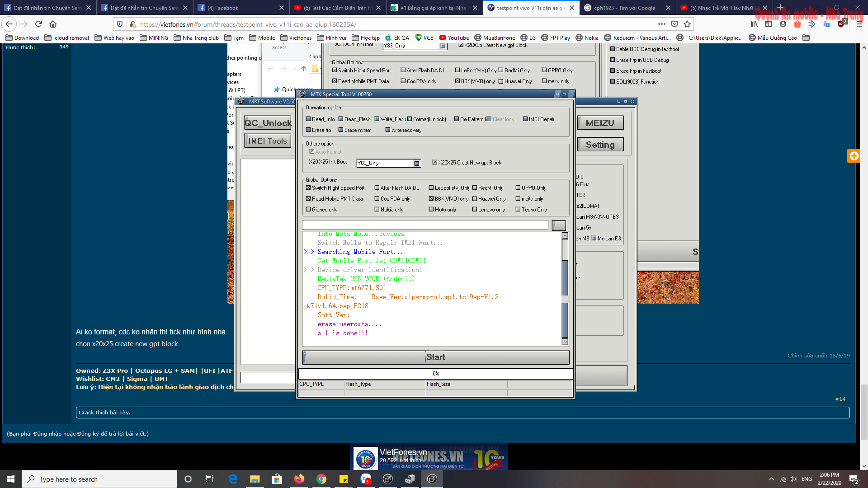Click the MEIZU button
This screenshot has width=868, height=488.
[600, 123]
